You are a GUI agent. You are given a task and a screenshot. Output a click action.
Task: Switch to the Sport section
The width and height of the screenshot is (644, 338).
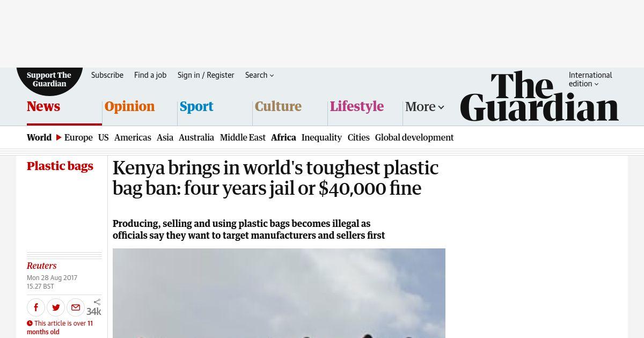[x=196, y=106]
